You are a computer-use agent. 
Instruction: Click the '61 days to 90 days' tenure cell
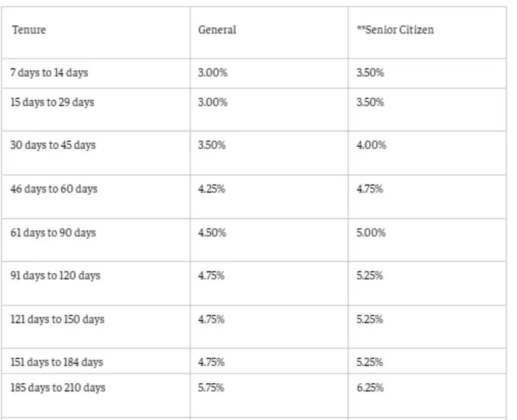52,233
